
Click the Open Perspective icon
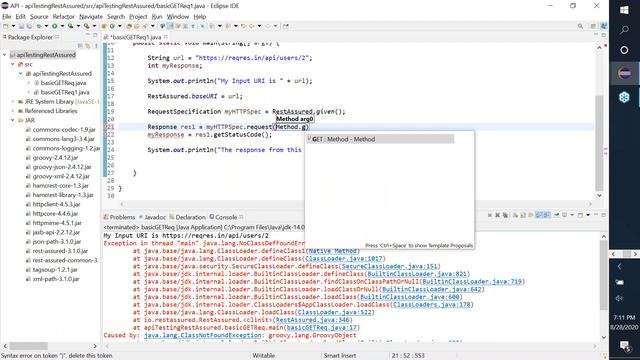click(593, 26)
